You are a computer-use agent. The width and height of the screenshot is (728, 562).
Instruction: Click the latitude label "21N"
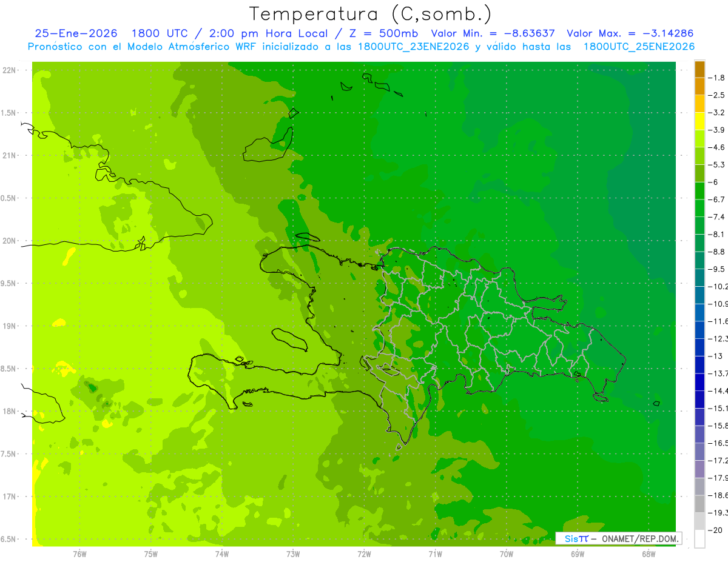9,155
